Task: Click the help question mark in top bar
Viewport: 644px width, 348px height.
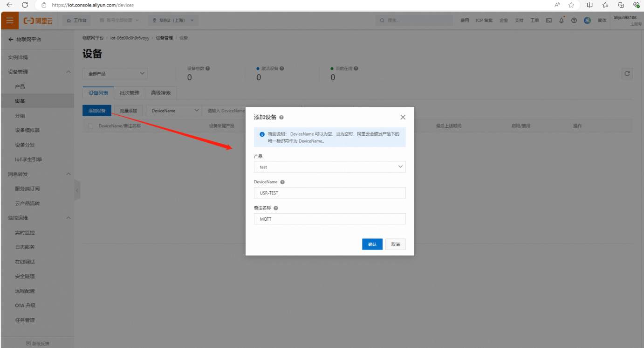Action: coord(574,21)
